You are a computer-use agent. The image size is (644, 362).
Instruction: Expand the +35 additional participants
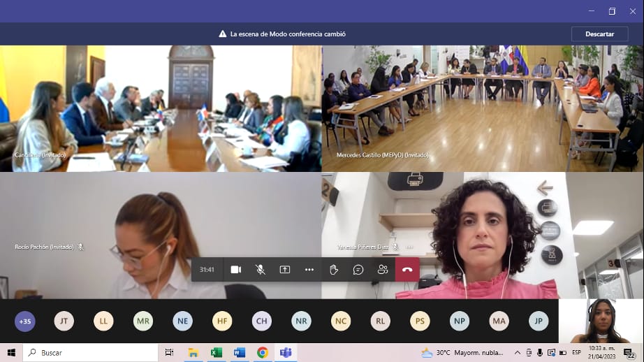[x=25, y=321]
